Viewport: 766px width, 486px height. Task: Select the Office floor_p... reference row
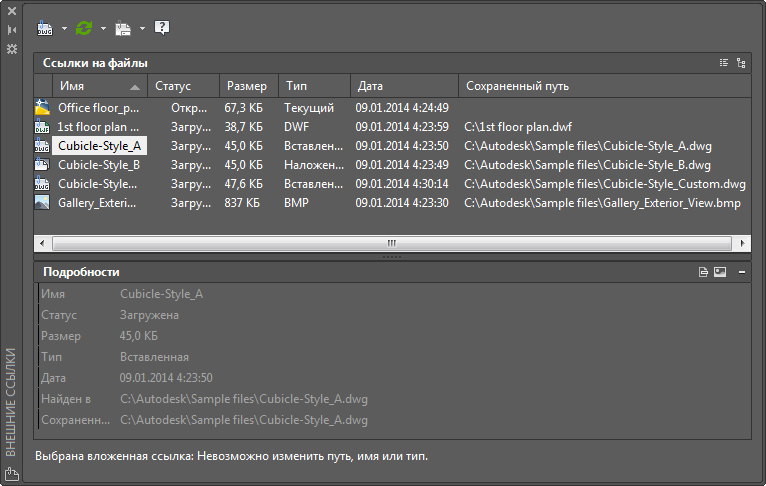click(392, 108)
